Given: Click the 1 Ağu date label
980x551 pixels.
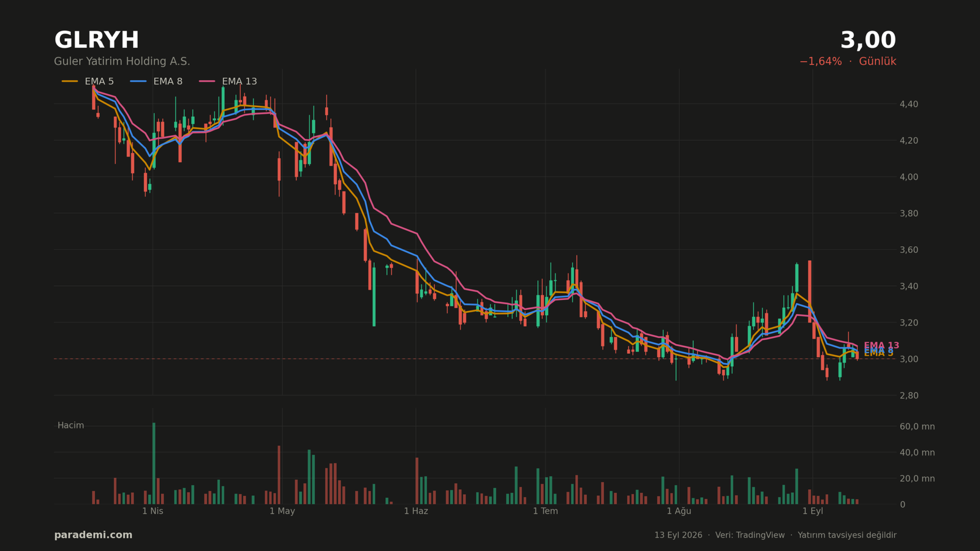Looking at the screenshot, I should [679, 511].
